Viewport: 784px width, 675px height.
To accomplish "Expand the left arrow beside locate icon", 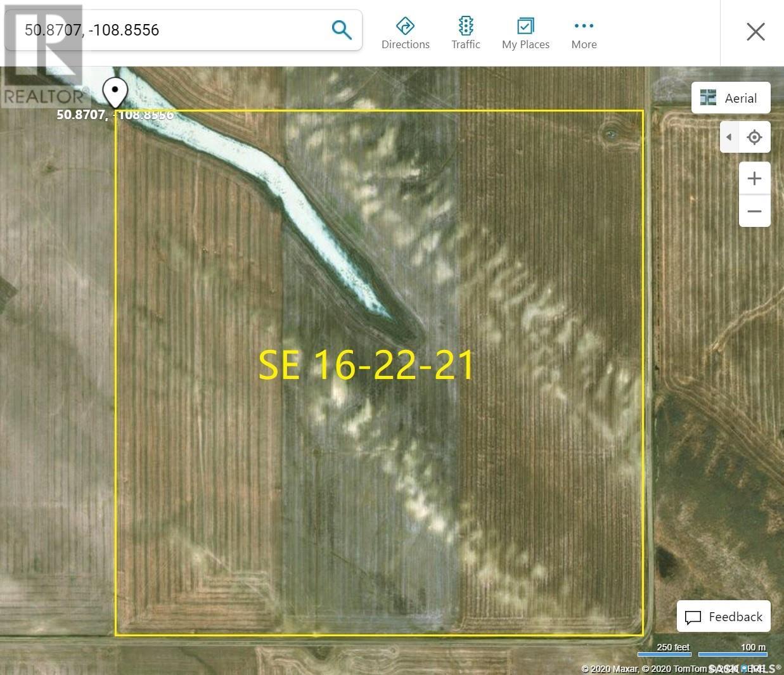I will (x=729, y=137).
